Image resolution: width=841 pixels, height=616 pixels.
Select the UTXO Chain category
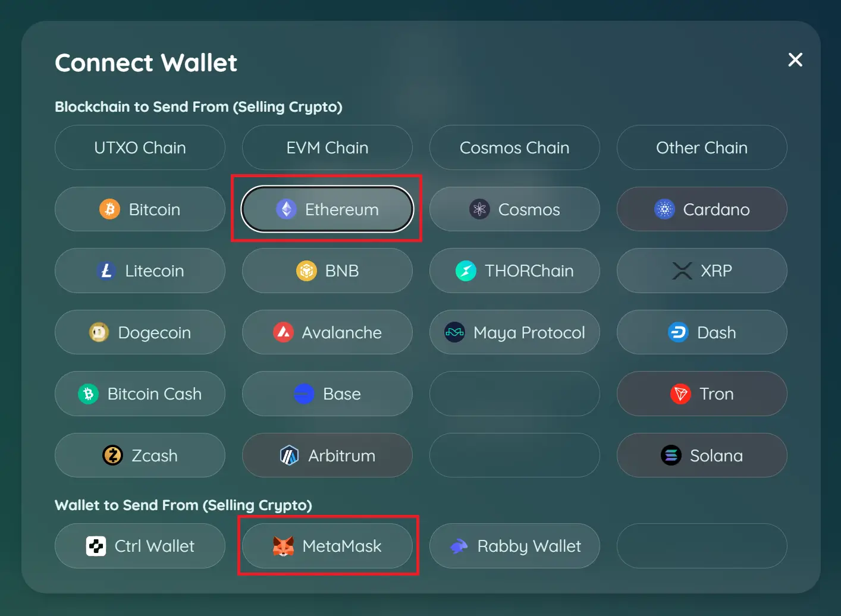pyautogui.click(x=140, y=147)
